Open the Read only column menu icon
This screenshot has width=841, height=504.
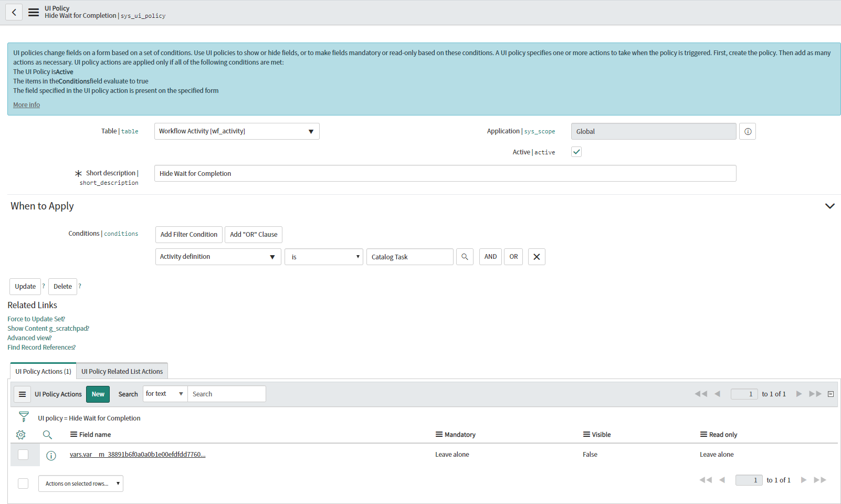[703, 434]
